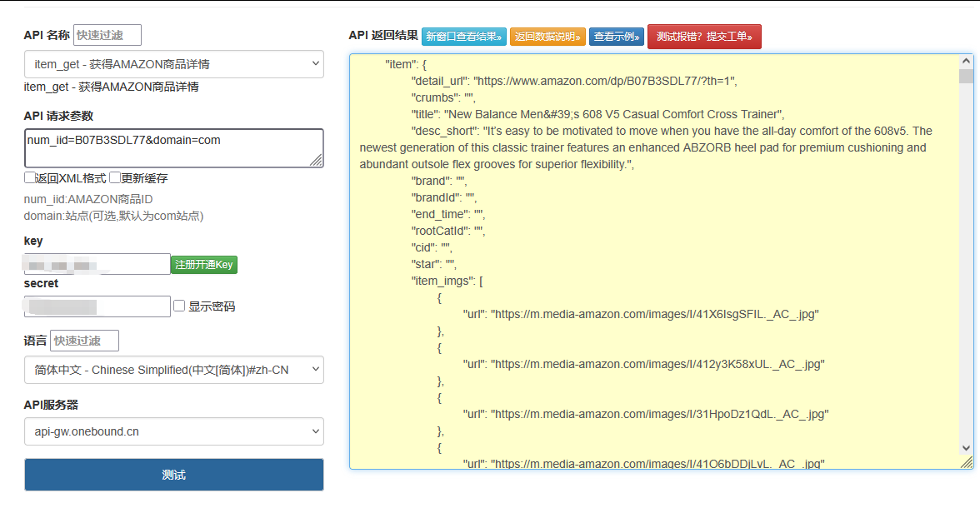The image size is (980, 508).
Task: Click the 412y3K58xUL image URL line
Action: (x=643, y=364)
